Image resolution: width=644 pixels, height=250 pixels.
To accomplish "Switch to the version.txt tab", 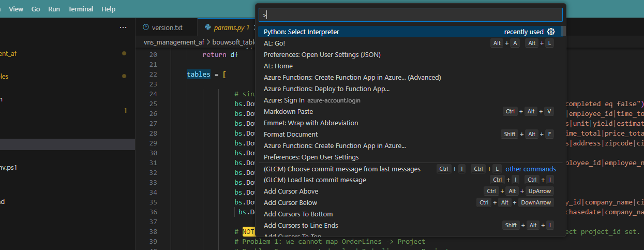I will pyautogui.click(x=167, y=27).
